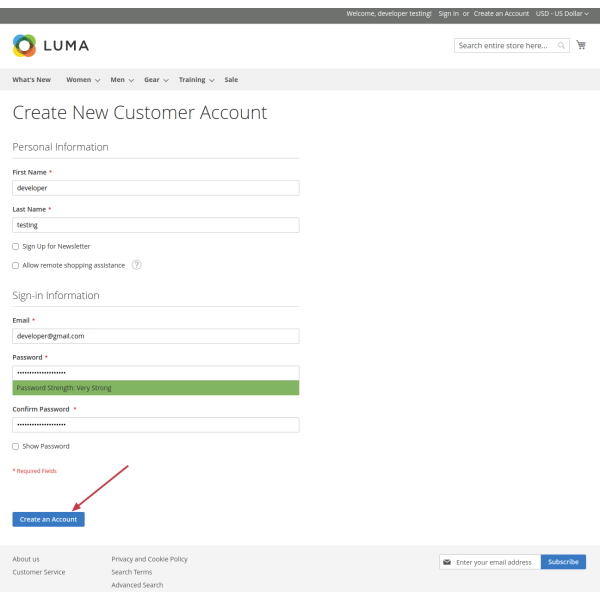Expand the Training menu dropdown
The image size is (600, 600).
pyautogui.click(x=195, y=80)
